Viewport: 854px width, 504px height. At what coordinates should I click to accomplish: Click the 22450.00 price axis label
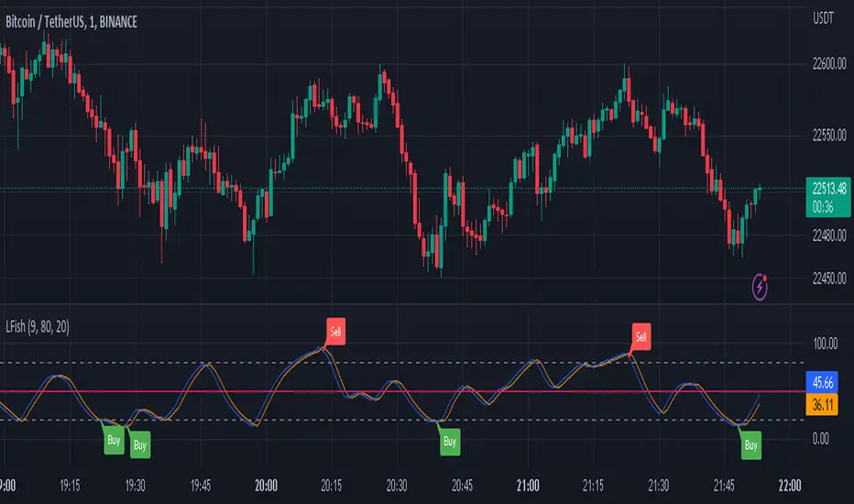coord(829,279)
